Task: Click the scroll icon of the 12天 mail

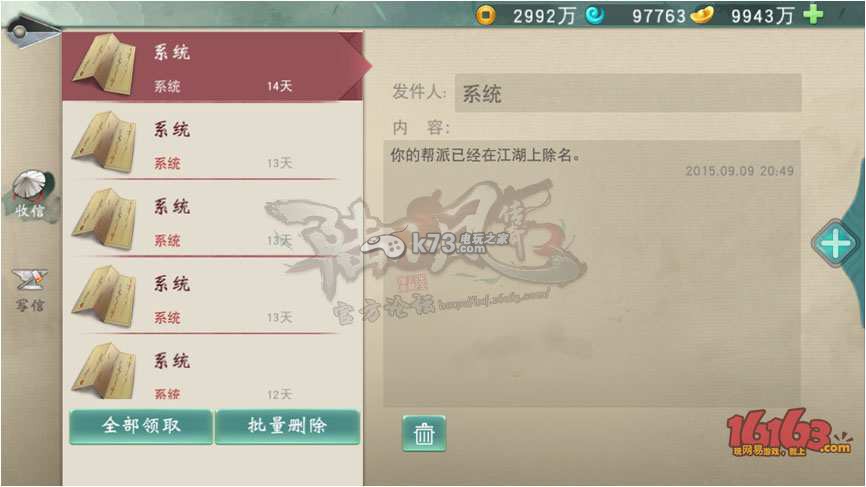Action: 105,371
